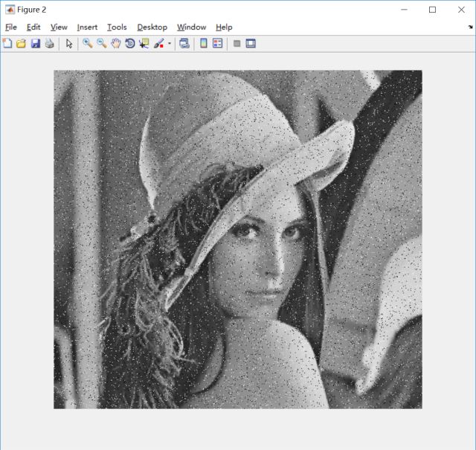Image resolution: width=476 pixels, height=450 pixels.
Task: Click the Link Plot icon
Action: (184, 44)
